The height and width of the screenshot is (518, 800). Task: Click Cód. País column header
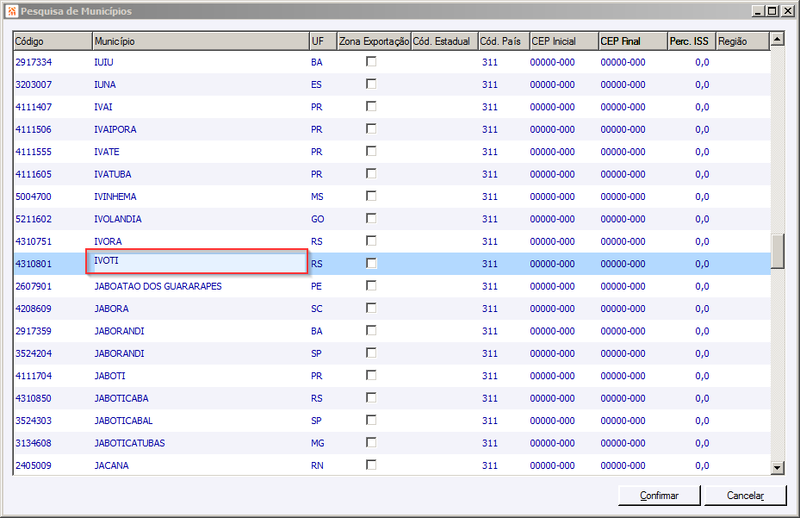[x=503, y=41]
